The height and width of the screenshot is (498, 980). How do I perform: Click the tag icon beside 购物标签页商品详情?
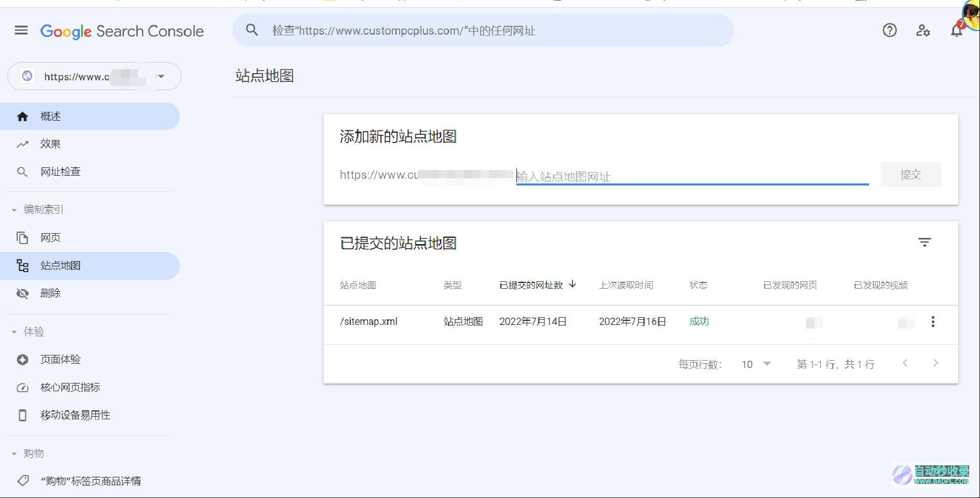coord(23,481)
